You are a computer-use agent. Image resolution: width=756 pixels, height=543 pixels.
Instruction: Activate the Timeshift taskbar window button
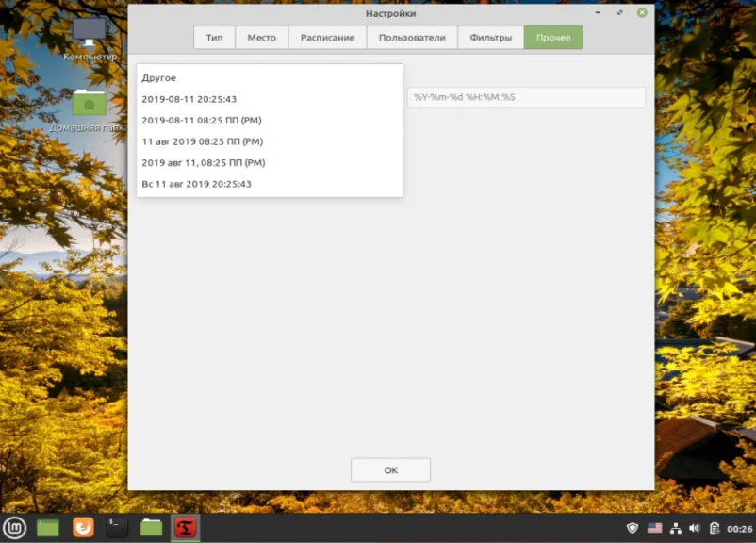tap(186, 528)
